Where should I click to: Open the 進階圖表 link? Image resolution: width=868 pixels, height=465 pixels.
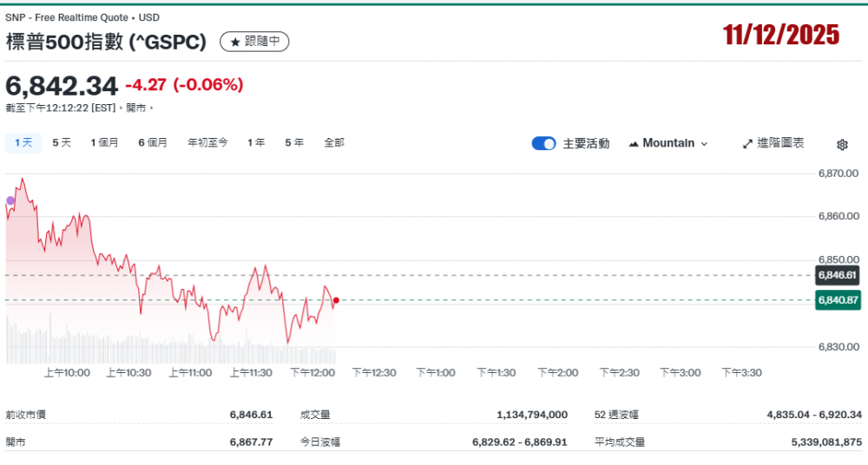point(780,143)
